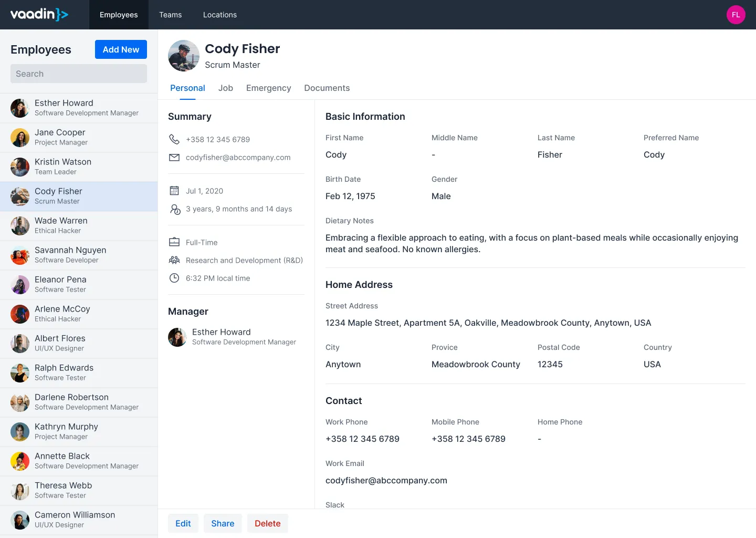Click the Add New button
Screen dimensions: 756x538
(x=121, y=49)
